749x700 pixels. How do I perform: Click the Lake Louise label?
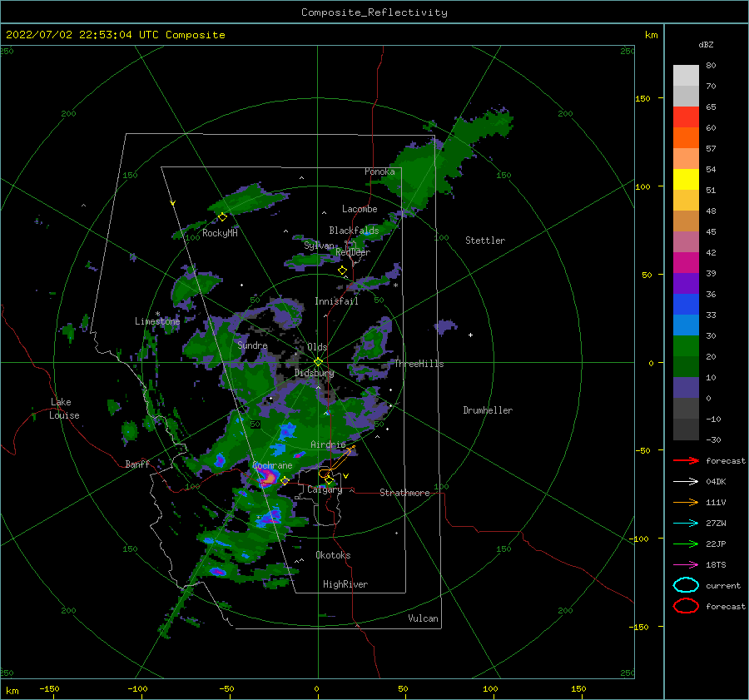[x=64, y=409]
